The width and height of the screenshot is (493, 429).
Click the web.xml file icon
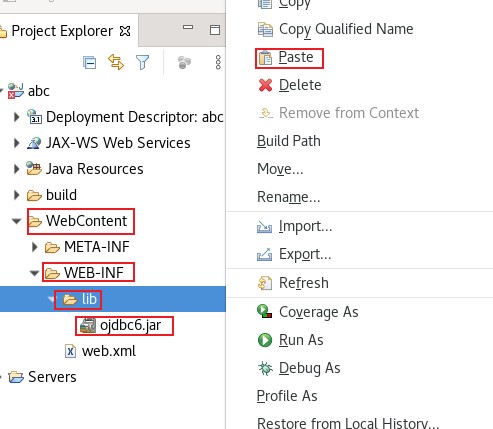pos(70,351)
